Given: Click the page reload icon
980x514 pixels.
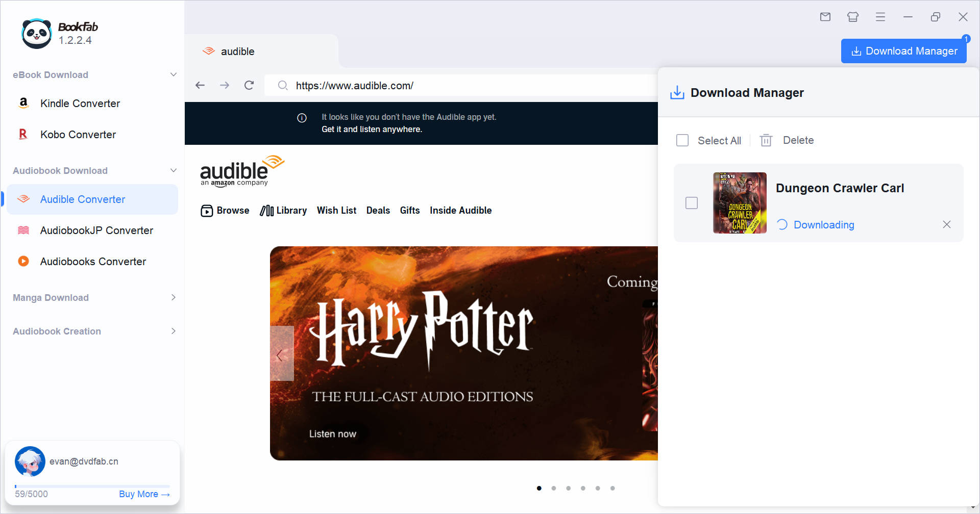Looking at the screenshot, I should (249, 85).
